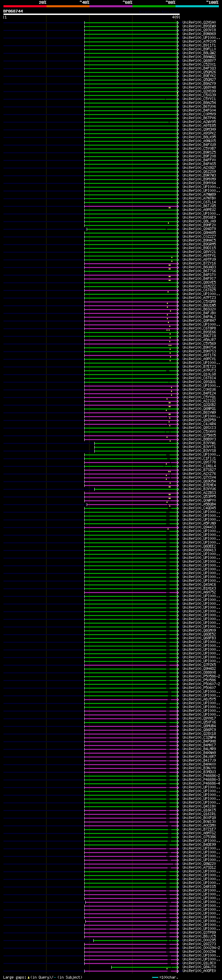The height and width of the screenshot is (980, 222).
Task: Select hit label UniRef100_C5Z0X1
Action: coord(199,64)
